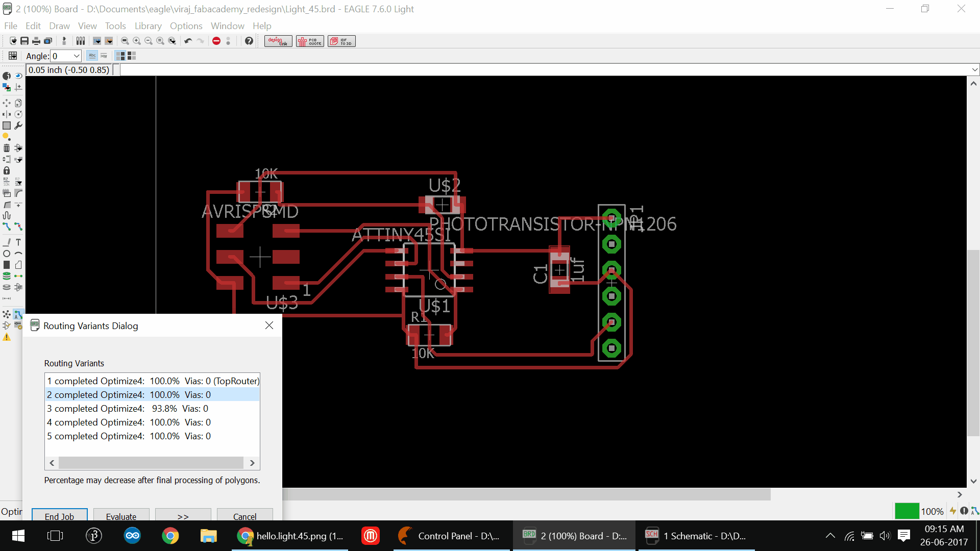Select the Meander tool
The image size is (980, 551).
click(7, 215)
